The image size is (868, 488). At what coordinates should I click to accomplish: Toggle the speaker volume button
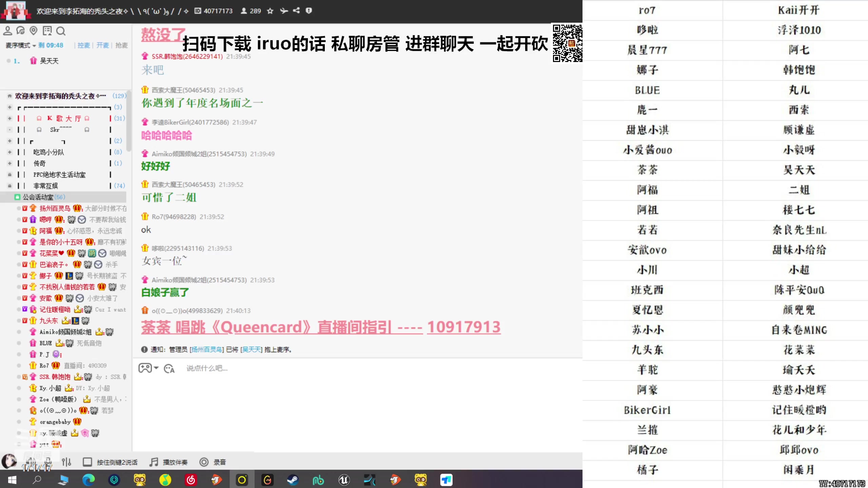(x=31, y=461)
